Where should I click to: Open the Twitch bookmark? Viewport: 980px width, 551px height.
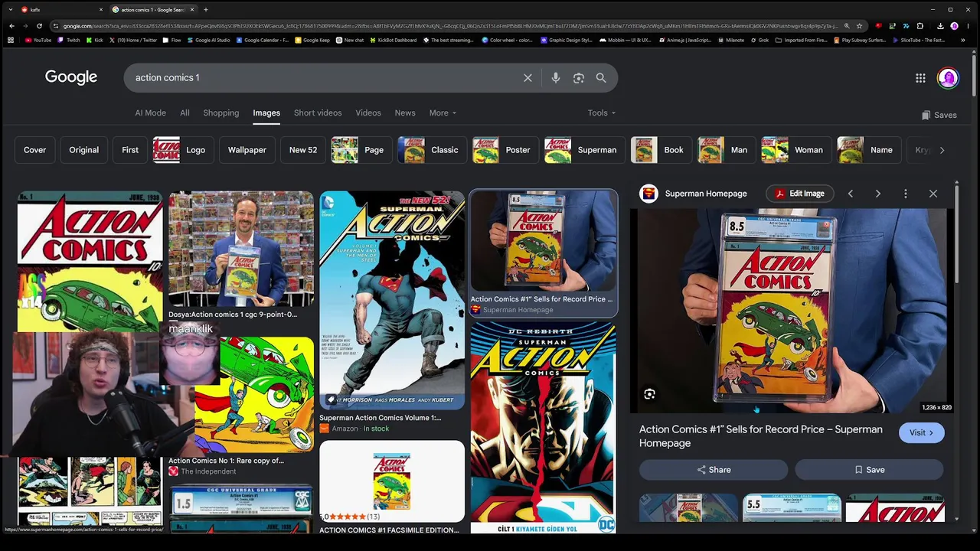pos(69,40)
